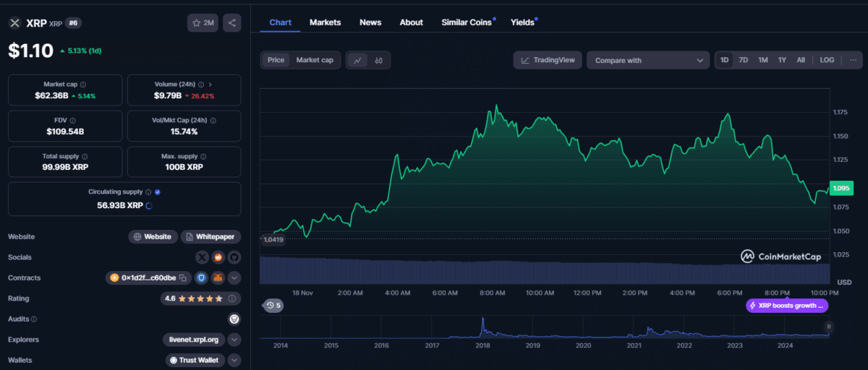
Task: Visit the XRP Website link
Action: click(x=152, y=236)
